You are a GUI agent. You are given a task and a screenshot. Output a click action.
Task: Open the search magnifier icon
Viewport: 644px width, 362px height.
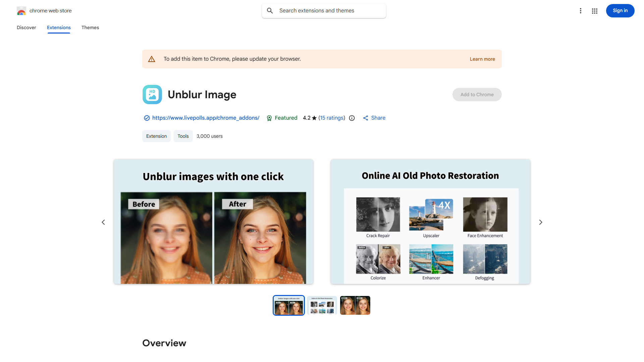[270, 10]
